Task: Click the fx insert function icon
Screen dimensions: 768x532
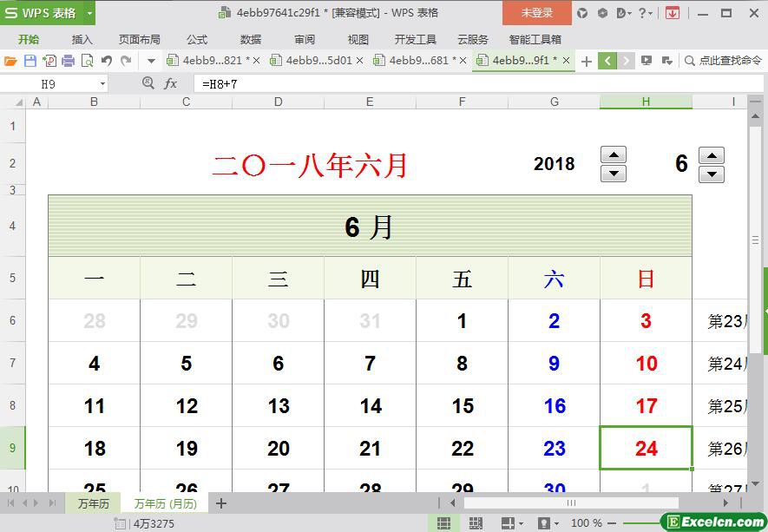Action: pos(171,83)
